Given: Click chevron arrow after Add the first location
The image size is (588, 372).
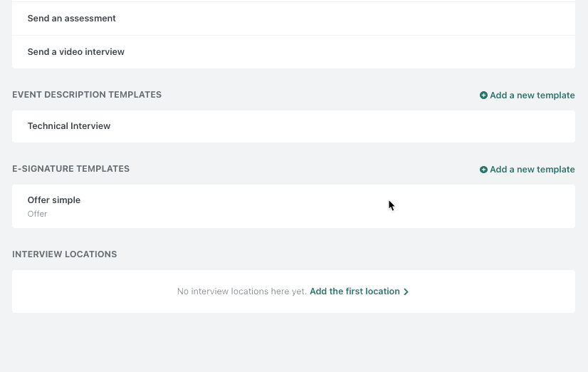Looking at the screenshot, I should coord(406,291).
